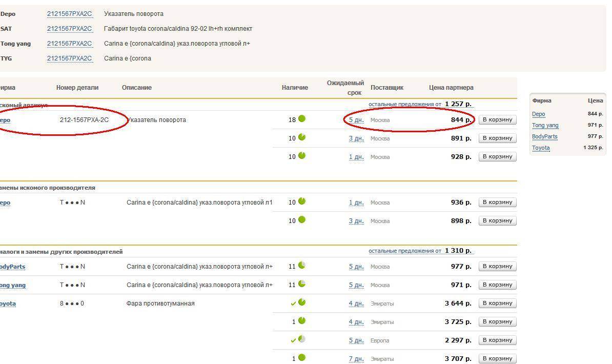Screen dimensions: 612x364
Task: Add the 844 р. Depo part to cart
Action: pyautogui.click(x=497, y=120)
